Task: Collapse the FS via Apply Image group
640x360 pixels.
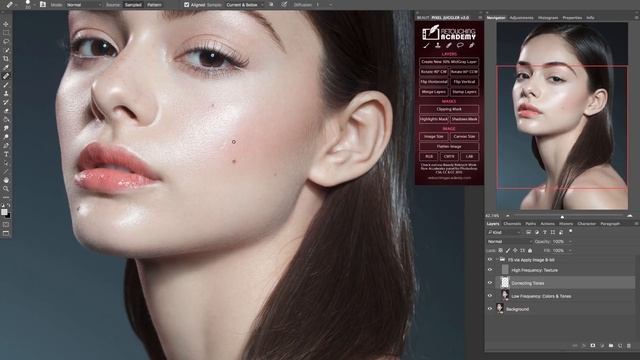Action: tap(497, 259)
